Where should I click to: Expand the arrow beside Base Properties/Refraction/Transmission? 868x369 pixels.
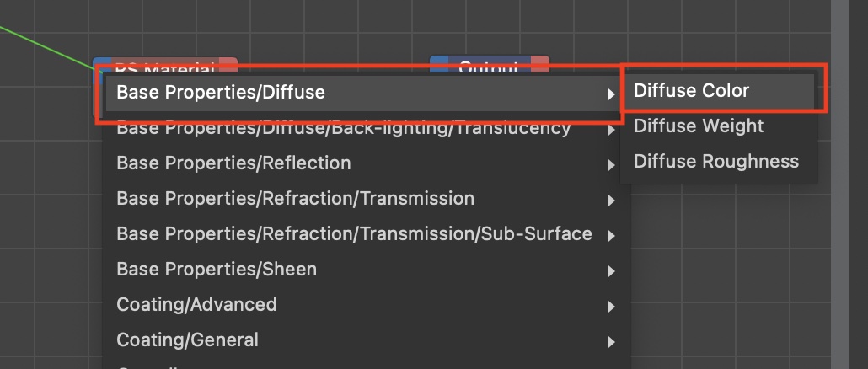(611, 201)
